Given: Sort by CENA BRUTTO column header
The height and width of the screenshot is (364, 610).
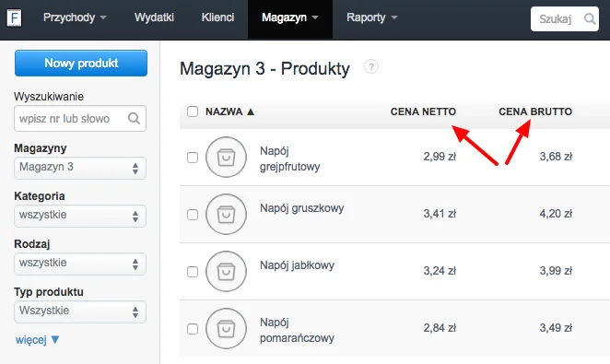Looking at the screenshot, I should pos(535,112).
